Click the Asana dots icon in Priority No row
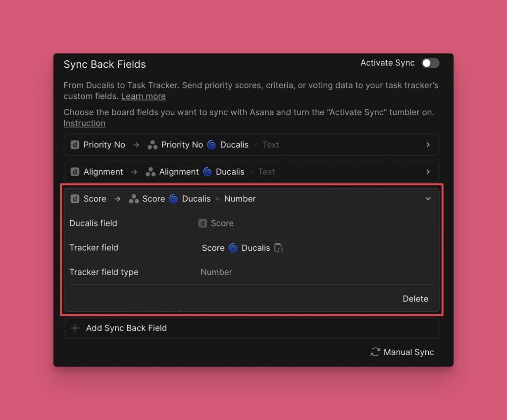The width and height of the screenshot is (507, 420). pyautogui.click(x=152, y=145)
